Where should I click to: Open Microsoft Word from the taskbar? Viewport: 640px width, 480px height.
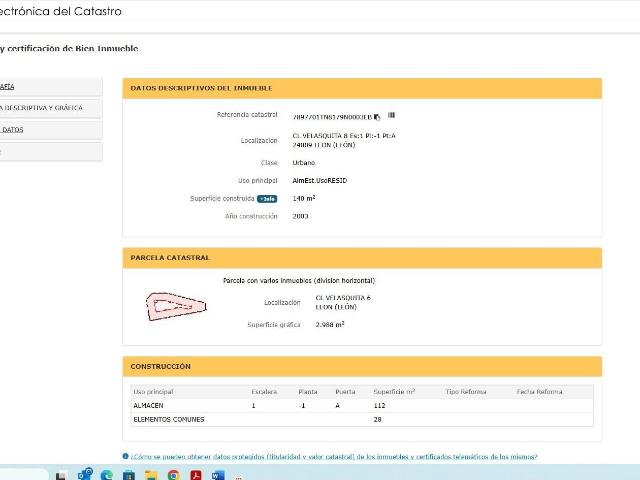point(218,475)
